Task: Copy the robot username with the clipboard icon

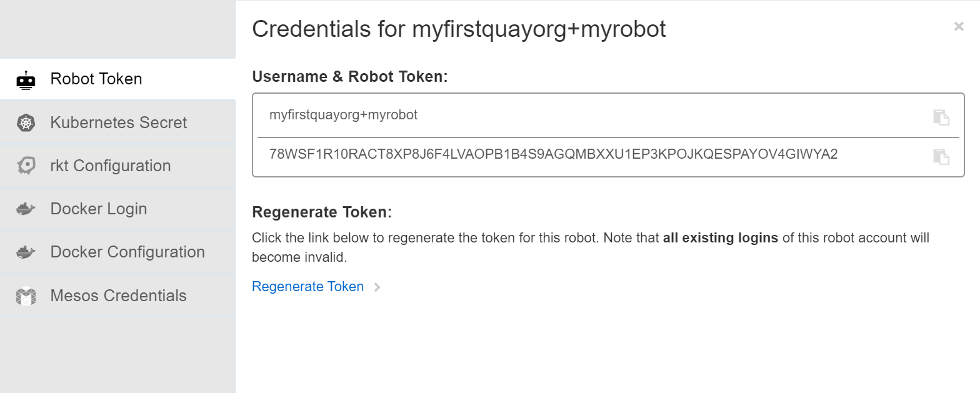Action: click(941, 117)
